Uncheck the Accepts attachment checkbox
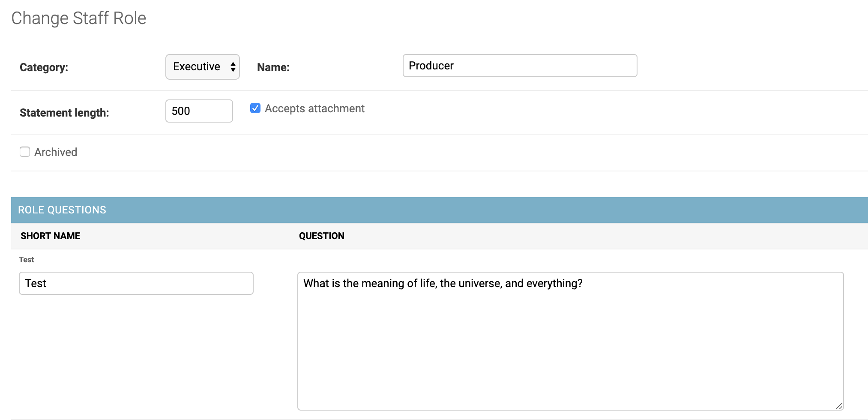Viewport: 868px width, 420px height. [x=255, y=108]
